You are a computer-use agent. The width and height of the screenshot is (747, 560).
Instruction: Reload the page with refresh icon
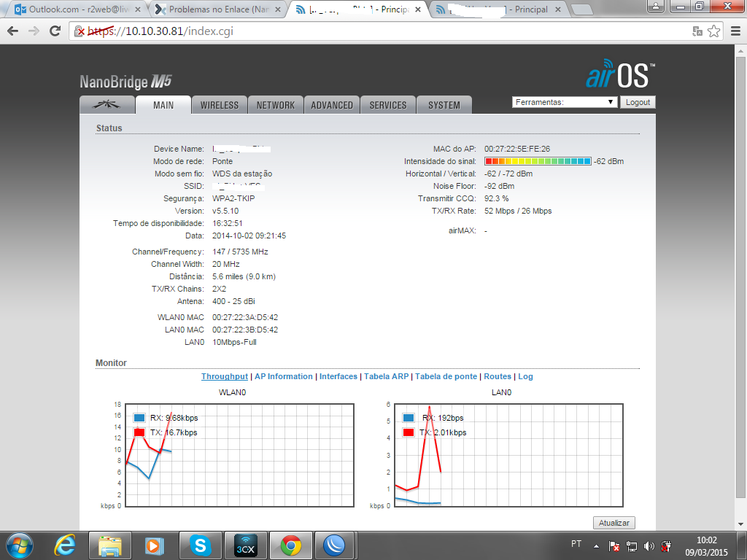point(55,31)
